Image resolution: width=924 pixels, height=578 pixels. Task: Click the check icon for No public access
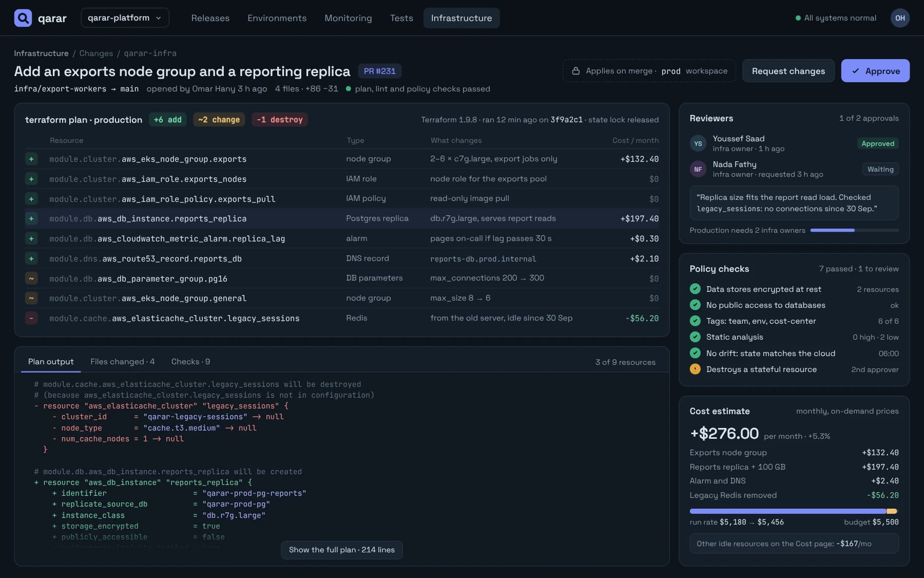pyautogui.click(x=695, y=305)
